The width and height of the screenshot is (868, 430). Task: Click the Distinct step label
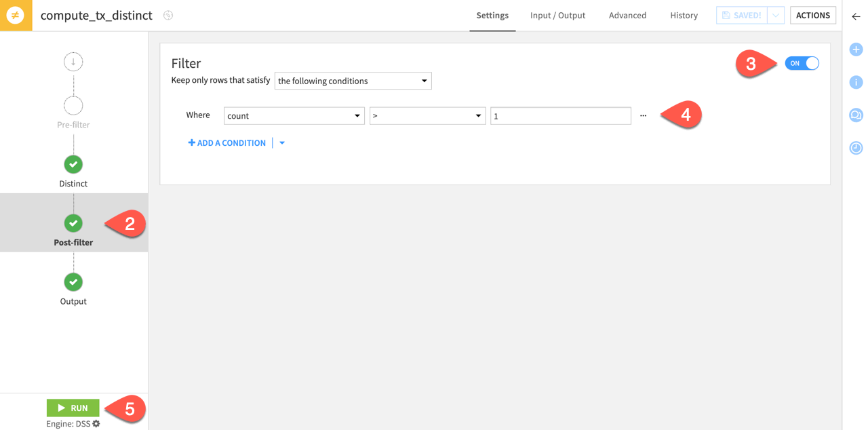click(73, 184)
